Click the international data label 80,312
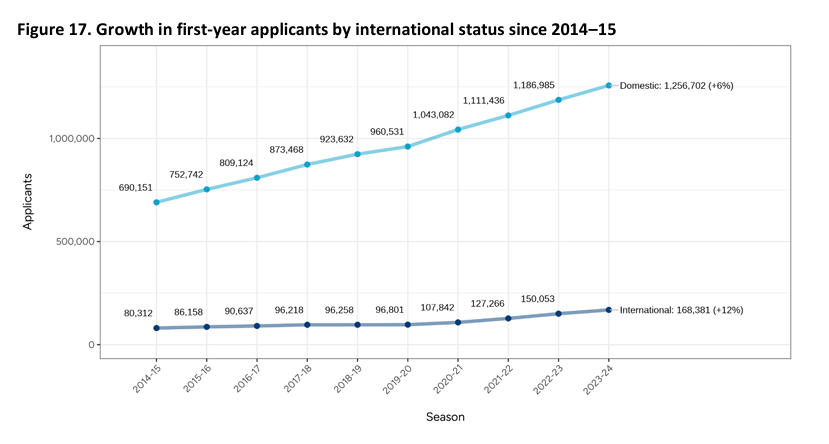The height and width of the screenshot is (444, 829). (139, 313)
